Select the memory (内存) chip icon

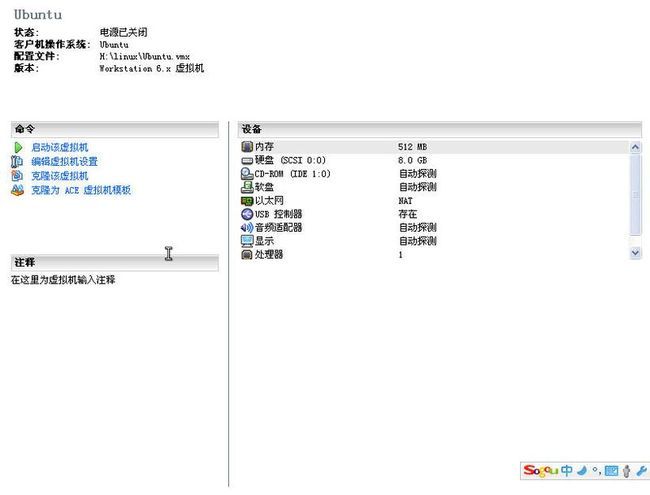[247, 146]
